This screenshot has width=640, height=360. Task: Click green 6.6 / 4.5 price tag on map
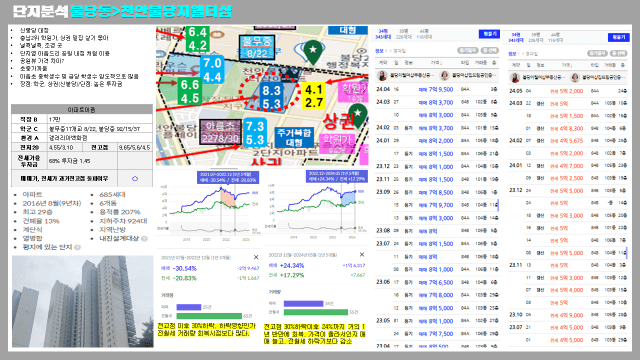click(x=189, y=91)
